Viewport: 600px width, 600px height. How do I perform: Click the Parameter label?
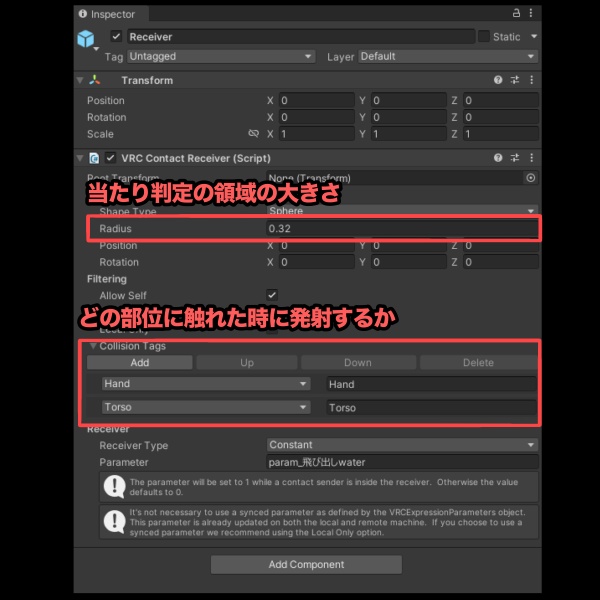tap(124, 462)
